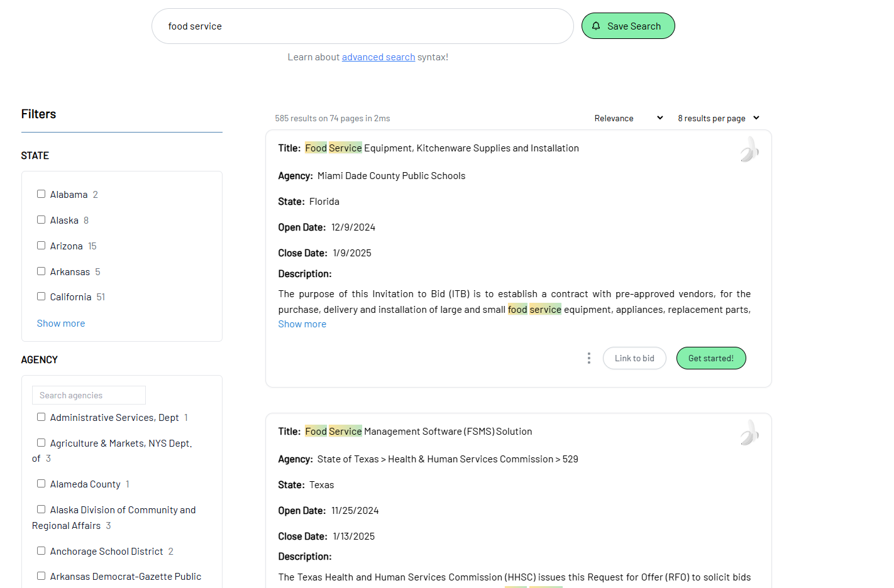The image size is (894, 588).
Task: Click the Search agencies input field
Action: point(89,395)
